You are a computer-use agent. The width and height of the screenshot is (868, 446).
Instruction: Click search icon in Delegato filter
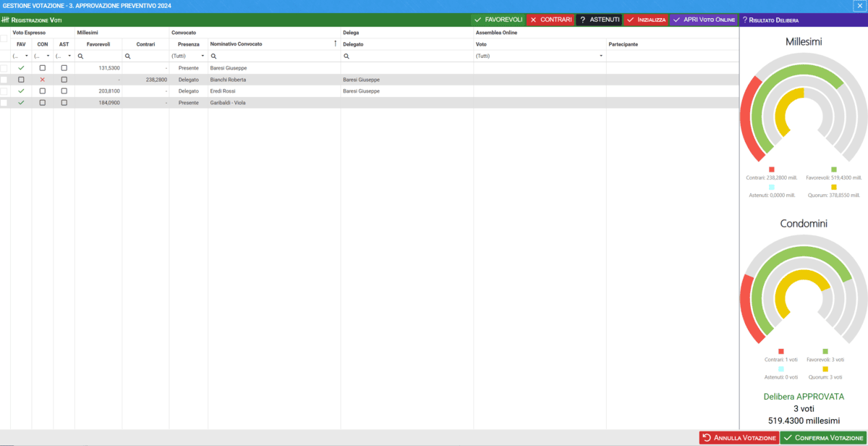click(346, 56)
